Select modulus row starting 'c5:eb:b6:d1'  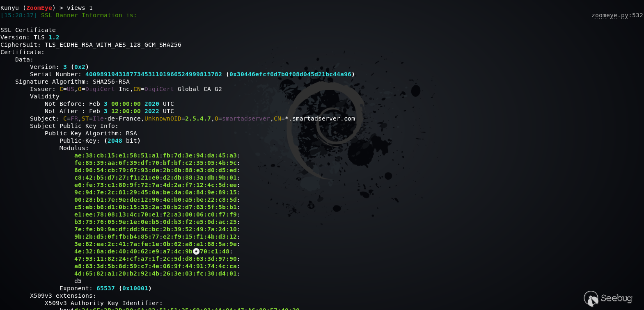pos(157,207)
